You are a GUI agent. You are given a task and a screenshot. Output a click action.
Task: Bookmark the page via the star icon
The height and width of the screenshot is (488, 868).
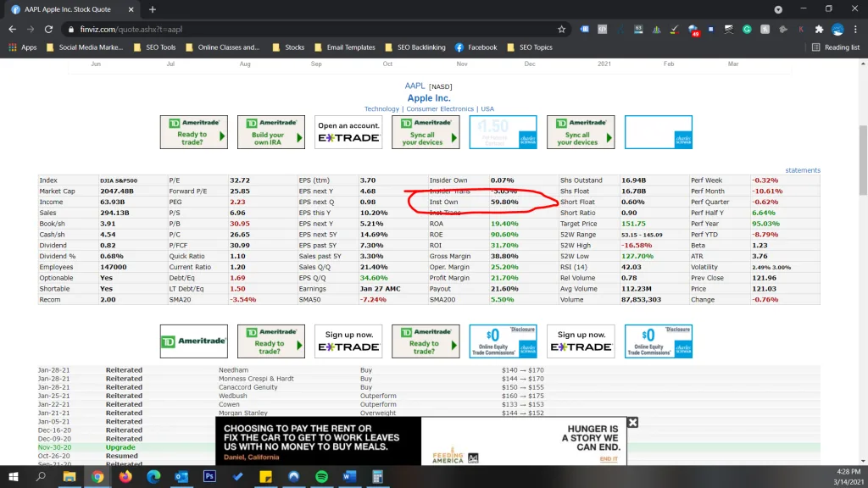click(559, 28)
